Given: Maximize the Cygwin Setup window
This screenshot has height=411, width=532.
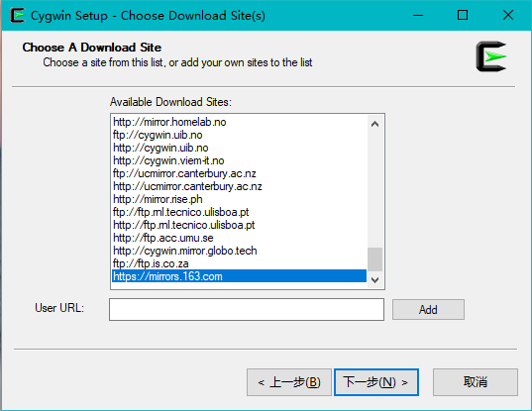Looking at the screenshot, I should pyautogui.click(x=463, y=15).
